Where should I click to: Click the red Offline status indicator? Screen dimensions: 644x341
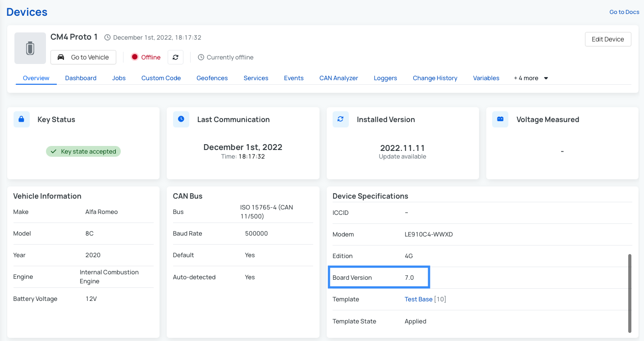(146, 57)
